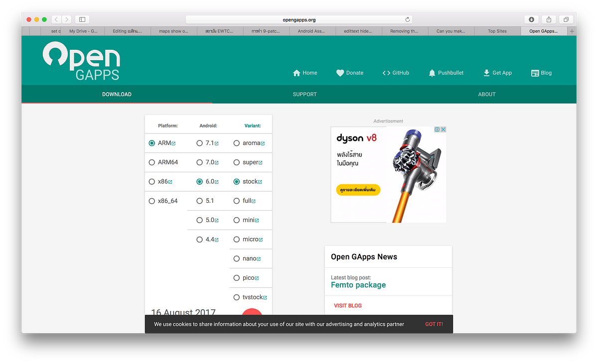
Task: Open the ABOUT tab
Action: pos(487,94)
